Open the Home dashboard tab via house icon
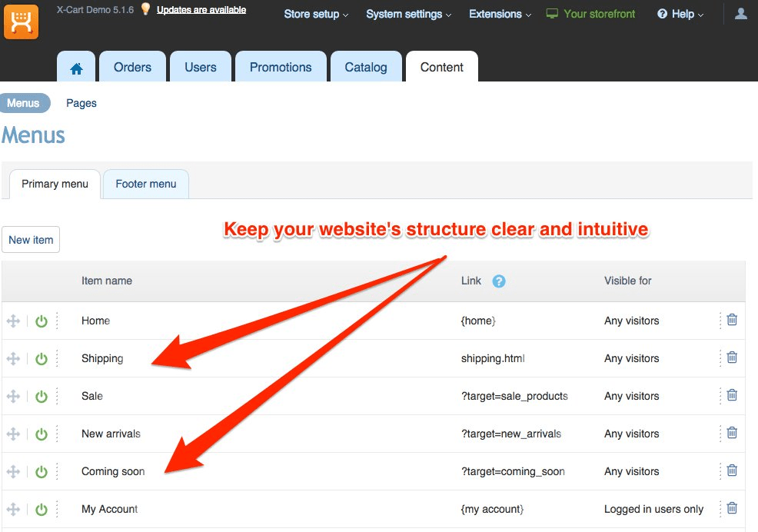 click(x=75, y=68)
